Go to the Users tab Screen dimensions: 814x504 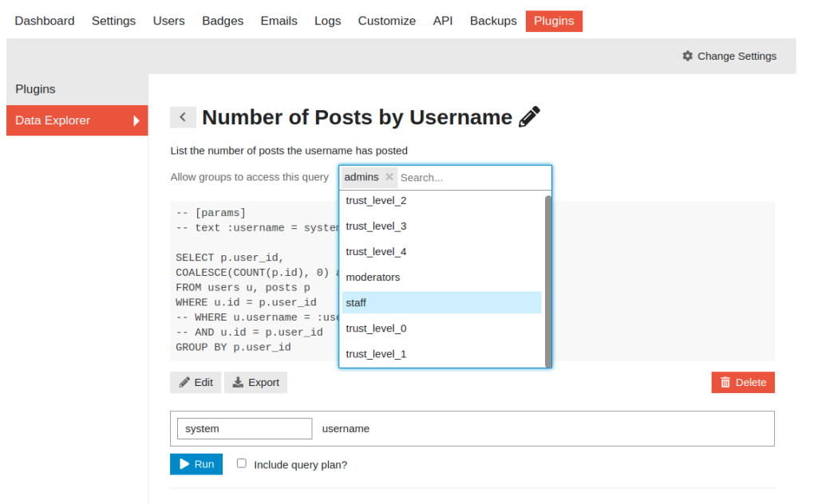168,21
